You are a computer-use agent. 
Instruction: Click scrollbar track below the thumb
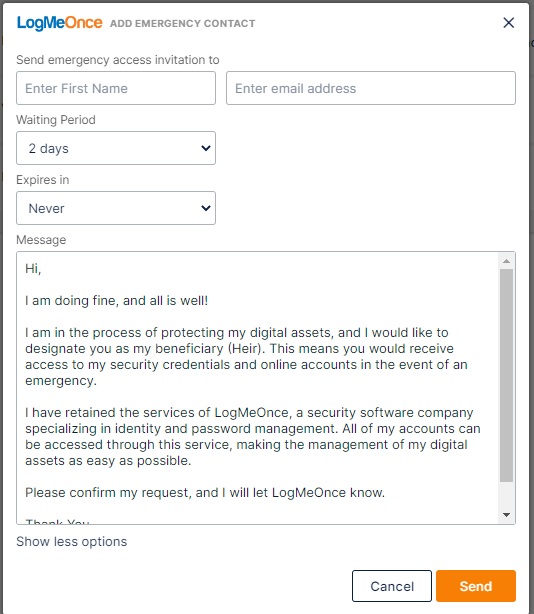click(x=506, y=495)
